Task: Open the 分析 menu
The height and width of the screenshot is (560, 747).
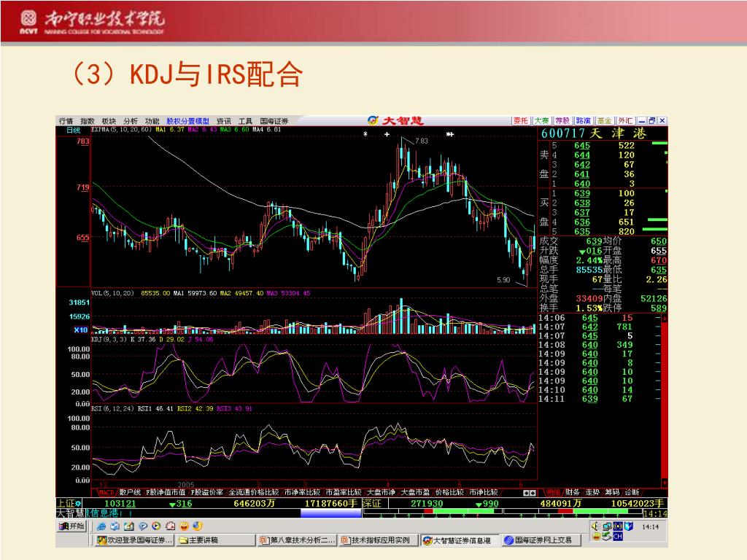Action: click(131, 121)
